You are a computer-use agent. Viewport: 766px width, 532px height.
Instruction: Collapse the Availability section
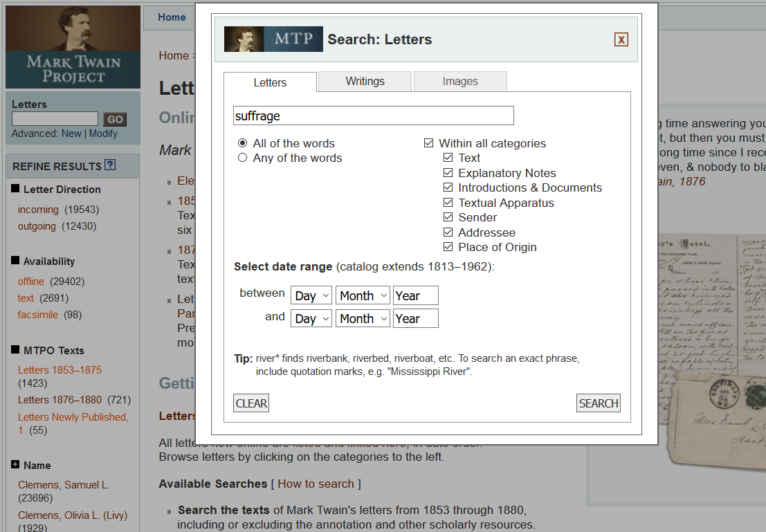tap(15, 260)
